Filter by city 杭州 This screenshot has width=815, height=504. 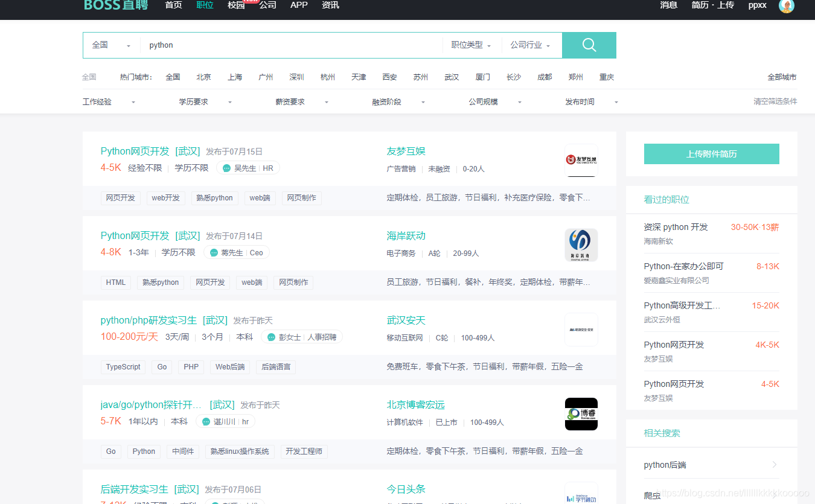[328, 77]
